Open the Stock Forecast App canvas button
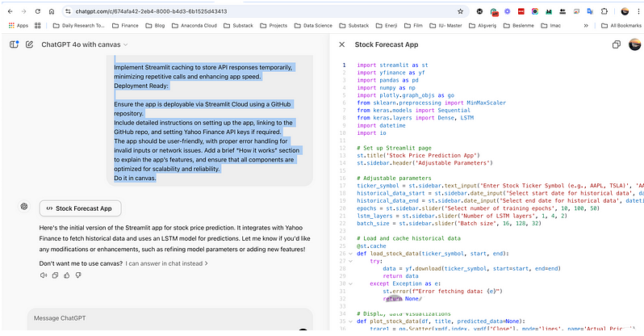 [81, 208]
